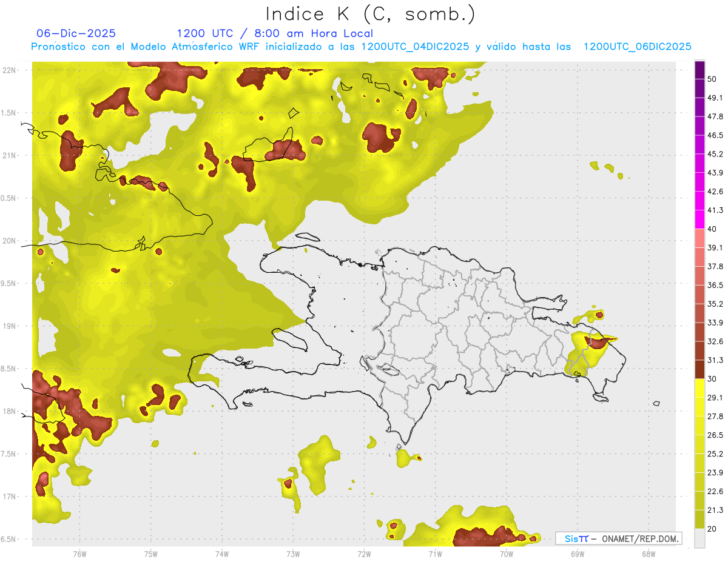Image resolution: width=728 pixels, height=562 pixels.
Task: Click the colorbar value "47.8"
Action: coord(715,116)
